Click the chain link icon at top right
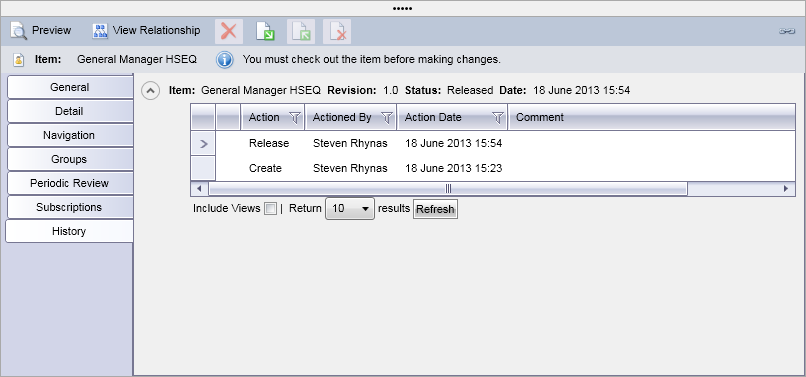The image size is (806, 377). tap(786, 31)
